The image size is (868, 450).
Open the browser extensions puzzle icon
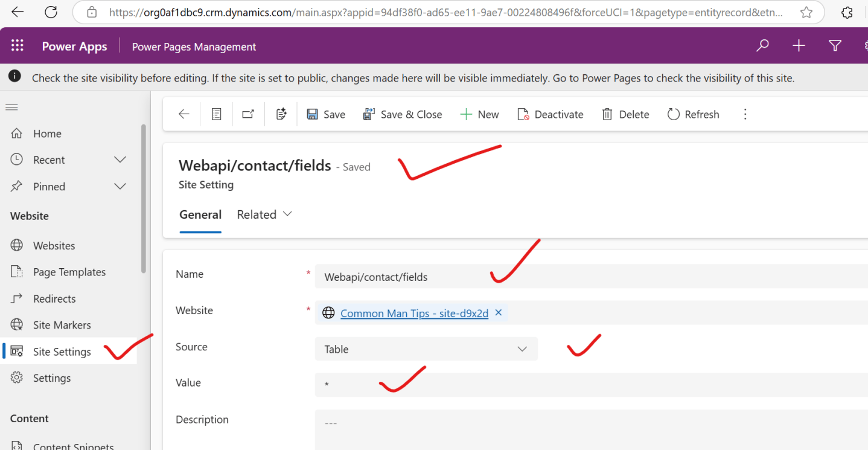(x=847, y=12)
